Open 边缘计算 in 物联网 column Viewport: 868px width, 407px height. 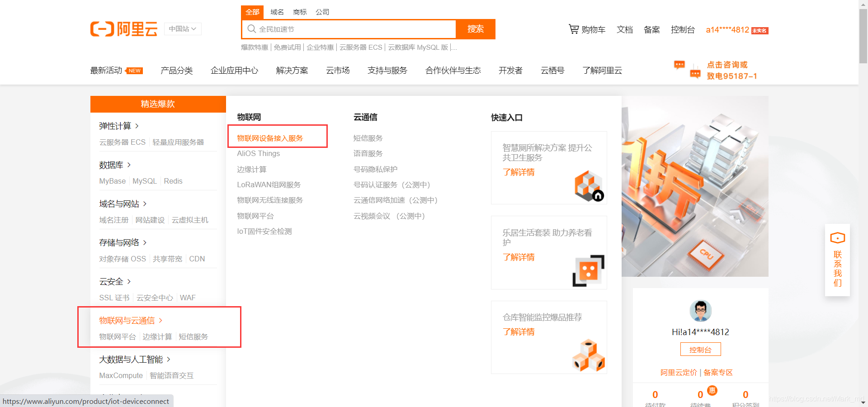[252, 169]
